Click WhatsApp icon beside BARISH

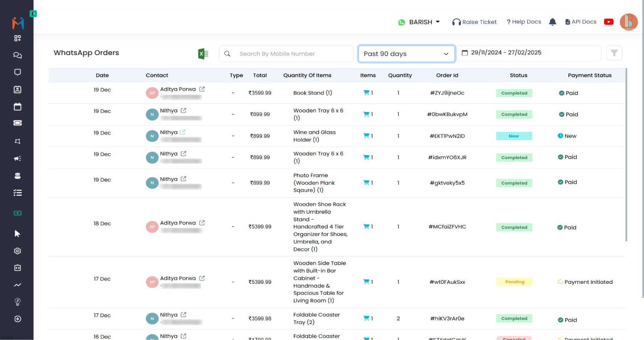click(401, 22)
